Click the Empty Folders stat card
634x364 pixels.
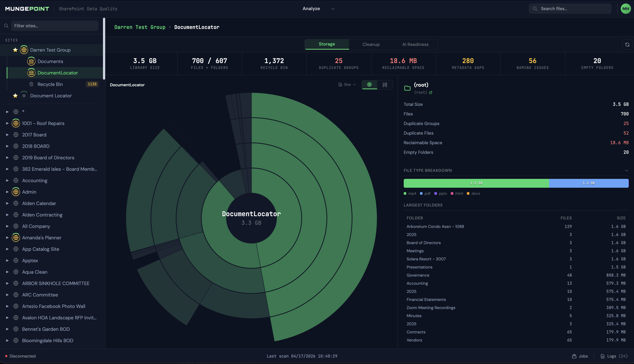click(597, 63)
